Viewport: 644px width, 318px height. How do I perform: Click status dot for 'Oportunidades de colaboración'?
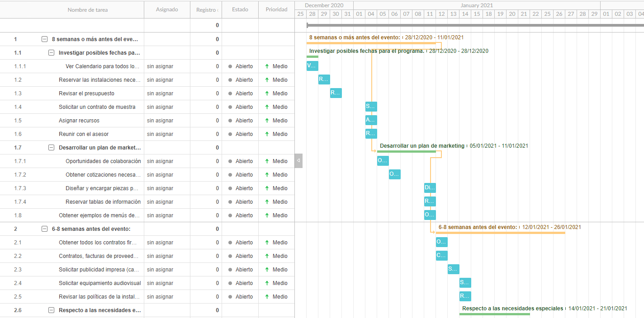(230, 161)
